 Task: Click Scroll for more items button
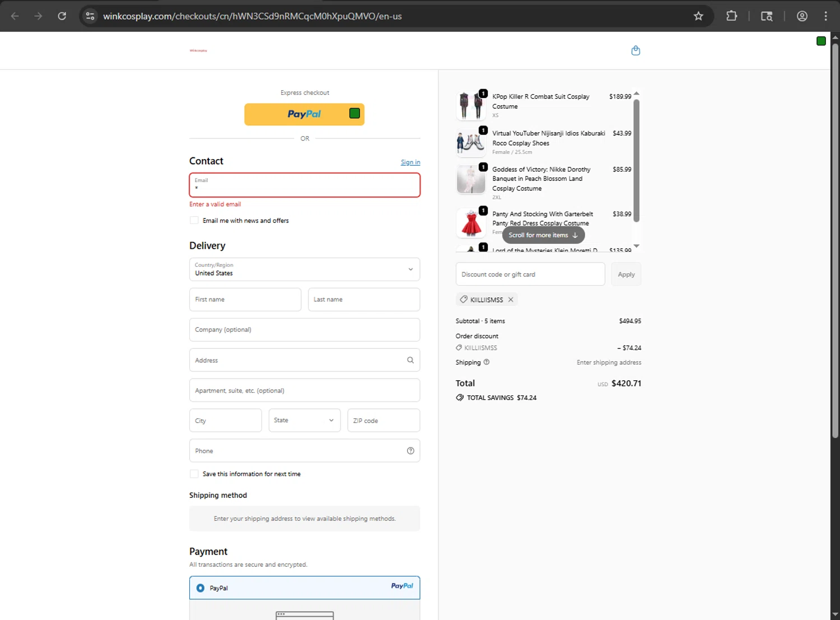[x=543, y=235]
